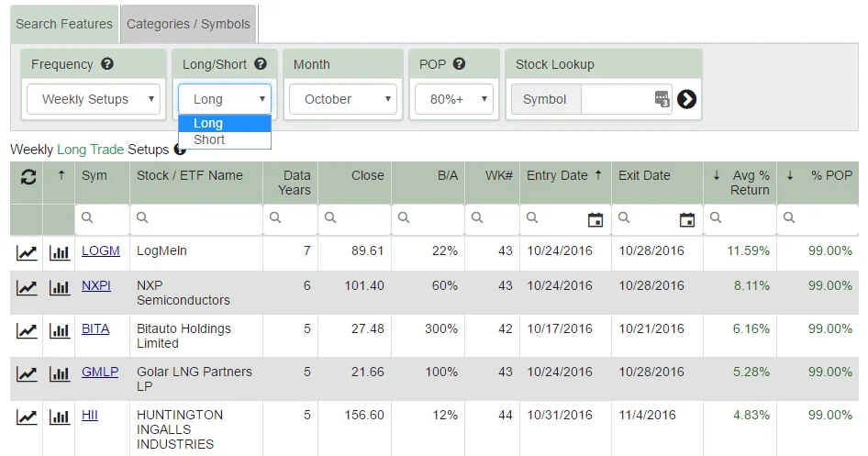Sort by the B/A column header

[x=428, y=183]
